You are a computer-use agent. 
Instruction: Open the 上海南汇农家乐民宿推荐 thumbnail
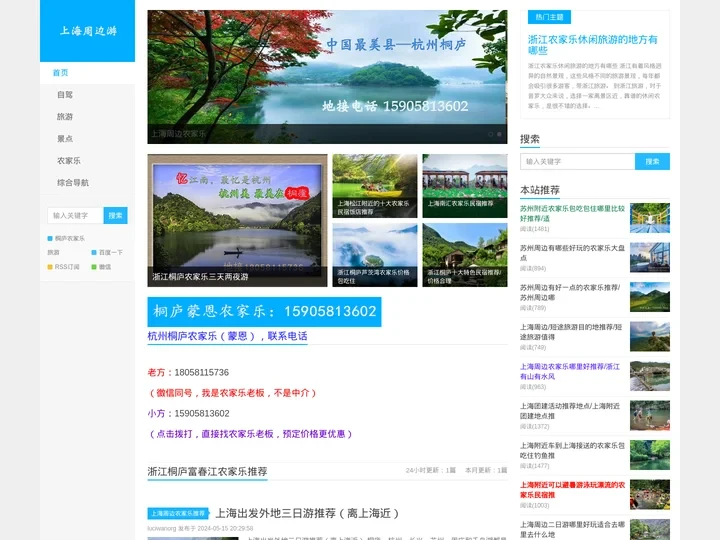[465, 186]
